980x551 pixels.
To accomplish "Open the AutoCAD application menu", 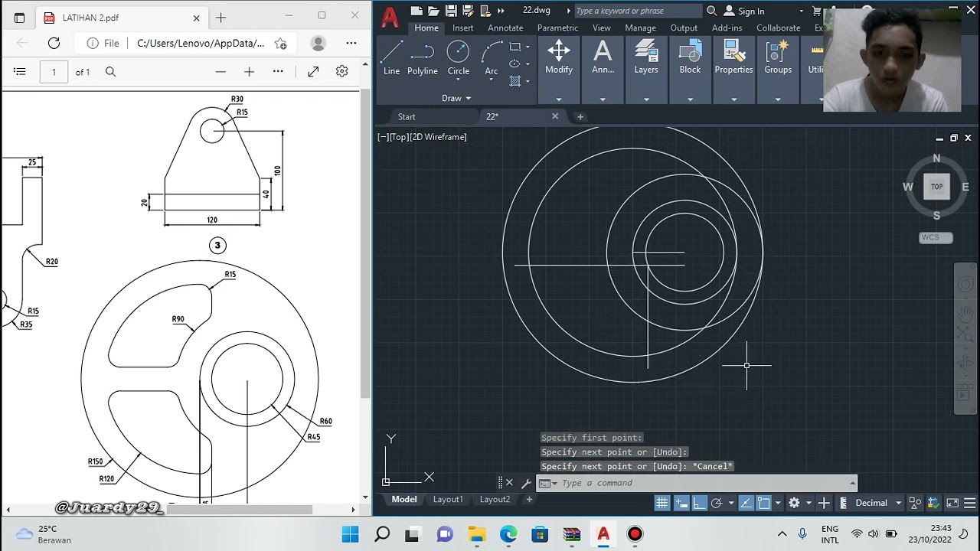I will [390, 17].
